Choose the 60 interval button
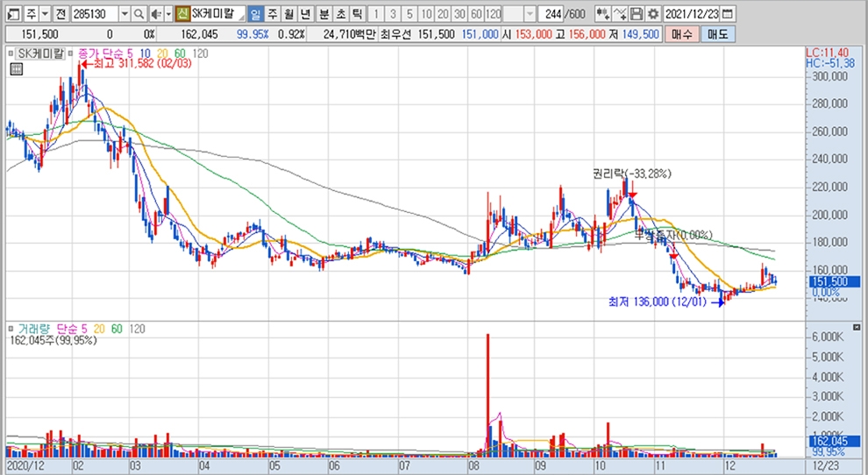This screenshot has height=475, width=868. [x=475, y=14]
